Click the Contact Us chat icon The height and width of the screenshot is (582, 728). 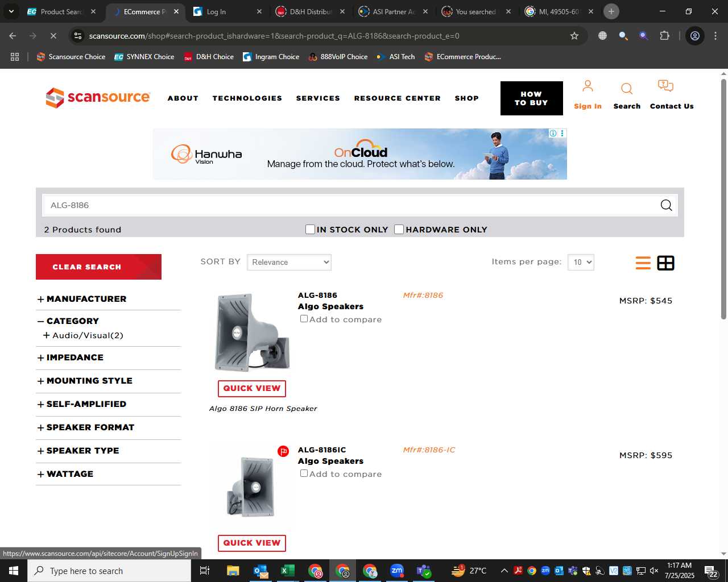tap(665, 86)
